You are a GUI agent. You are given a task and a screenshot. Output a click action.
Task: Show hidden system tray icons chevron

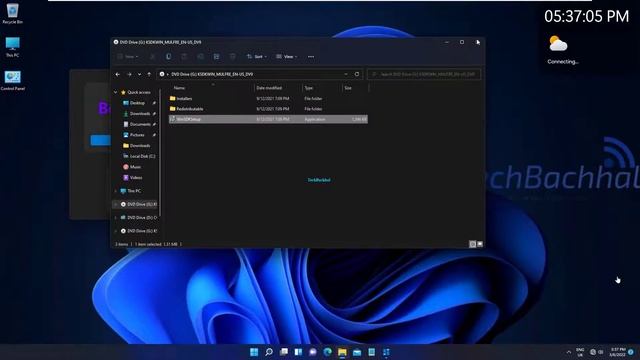[x=569, y=352]
